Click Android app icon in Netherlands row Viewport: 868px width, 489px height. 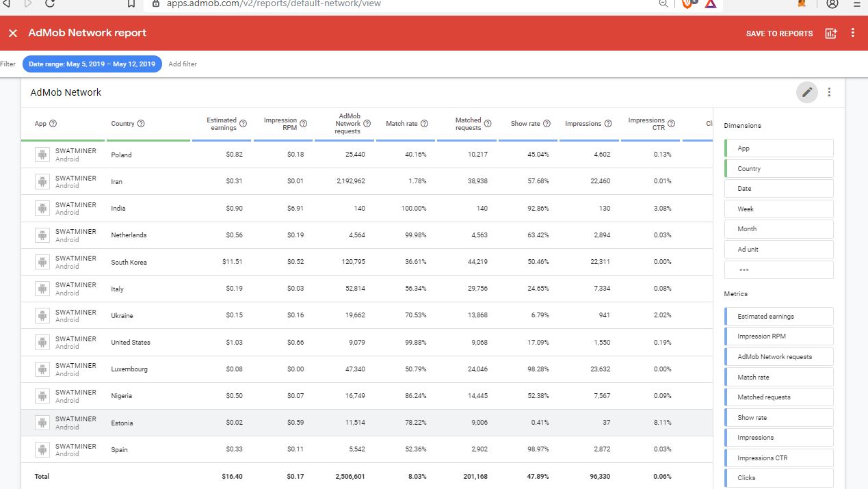click(x=43, y=235)
